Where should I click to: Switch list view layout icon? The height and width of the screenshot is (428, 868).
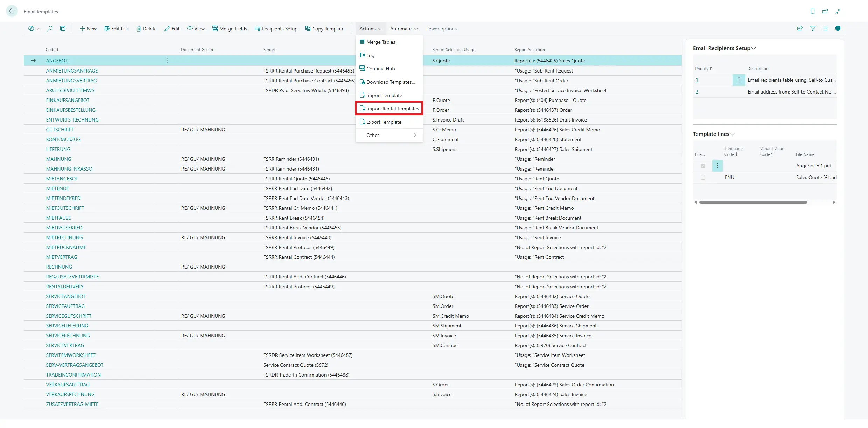point(825,29)
